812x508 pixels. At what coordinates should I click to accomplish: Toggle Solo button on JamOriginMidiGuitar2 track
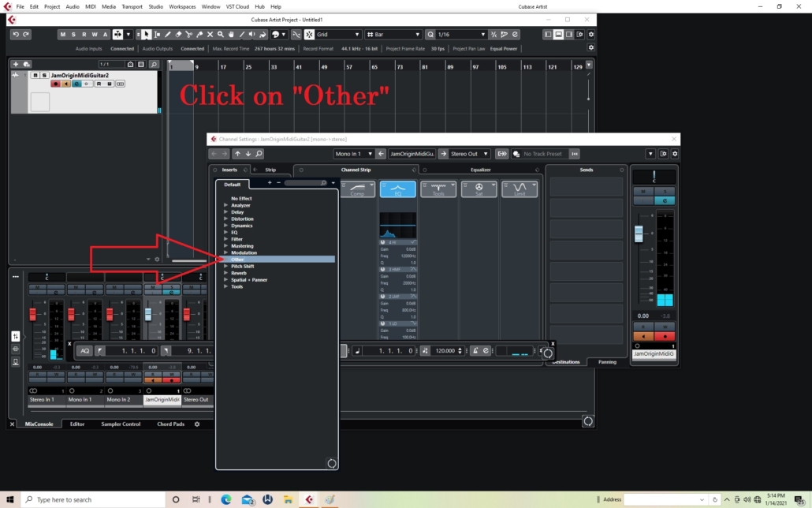tap(44, 75)
